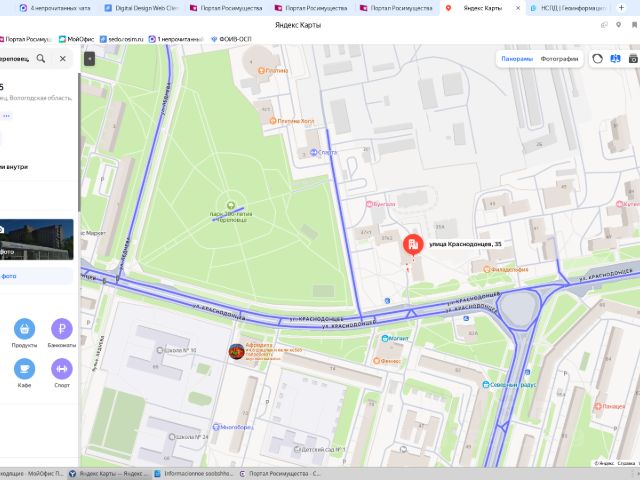640x480 pixels.
Task: Click the Платина Холл place marker
Action: coord(273,121)
